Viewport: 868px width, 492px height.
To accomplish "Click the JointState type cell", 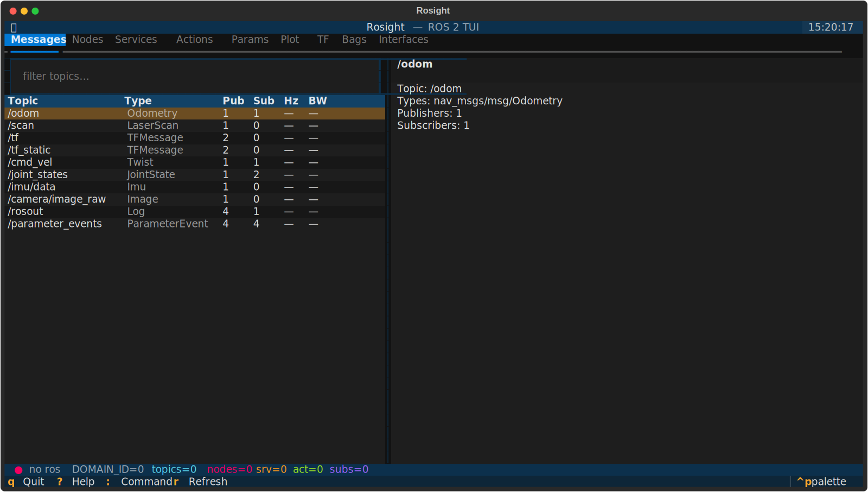I will point(151,175).
